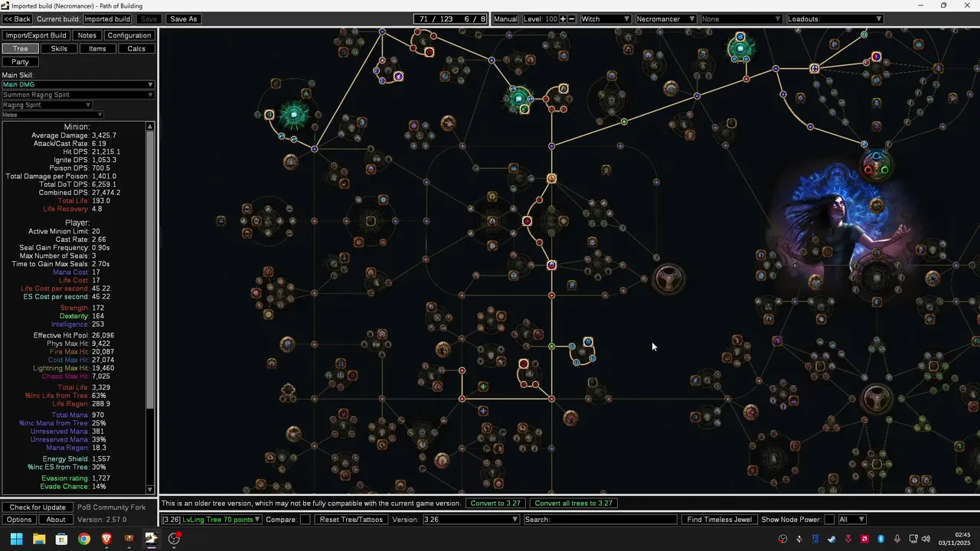Click the red downward-arrow tray icon
This screenshot has width=980, height=551.
pyautogui.click(x=848, y=539)
